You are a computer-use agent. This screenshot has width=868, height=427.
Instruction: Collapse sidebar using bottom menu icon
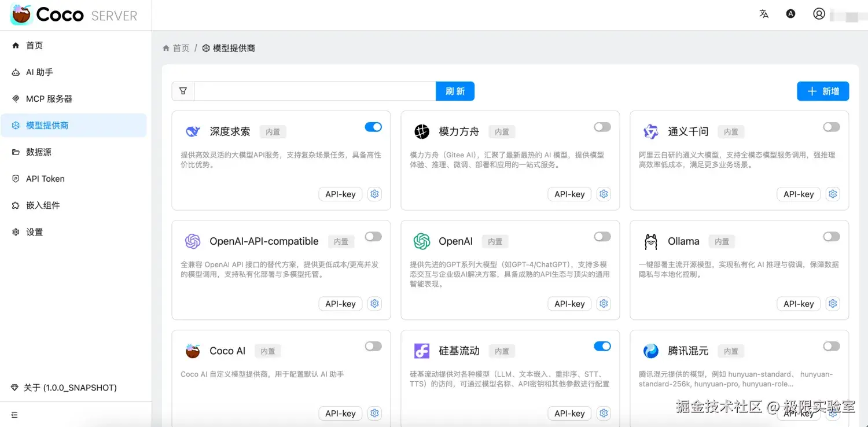point(14,415)
